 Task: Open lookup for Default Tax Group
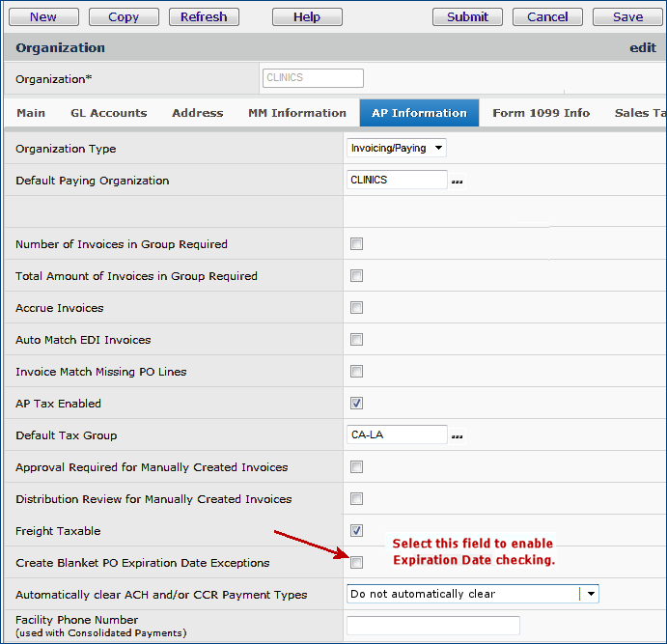pos(457,436)
